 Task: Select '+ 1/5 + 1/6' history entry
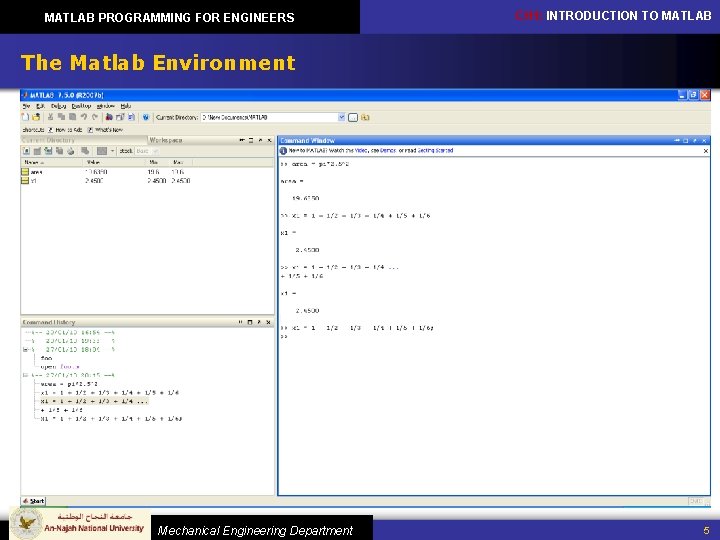point(62,410)
